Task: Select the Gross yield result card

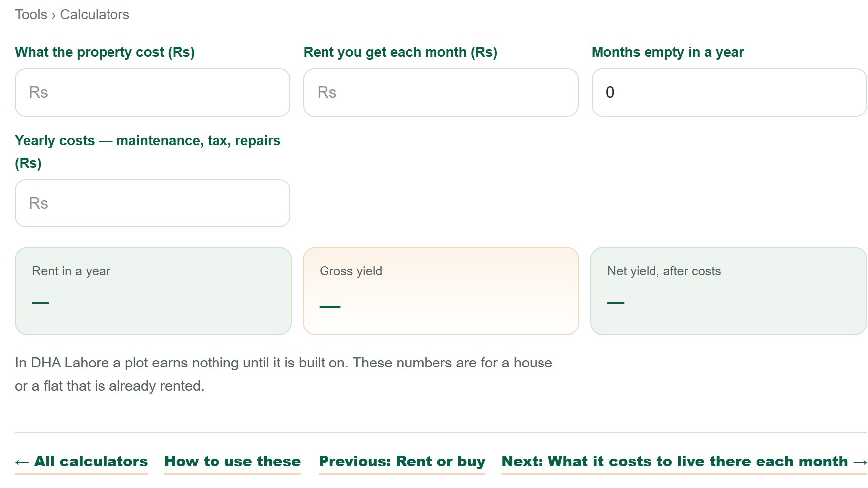Action: coord(440,291)
